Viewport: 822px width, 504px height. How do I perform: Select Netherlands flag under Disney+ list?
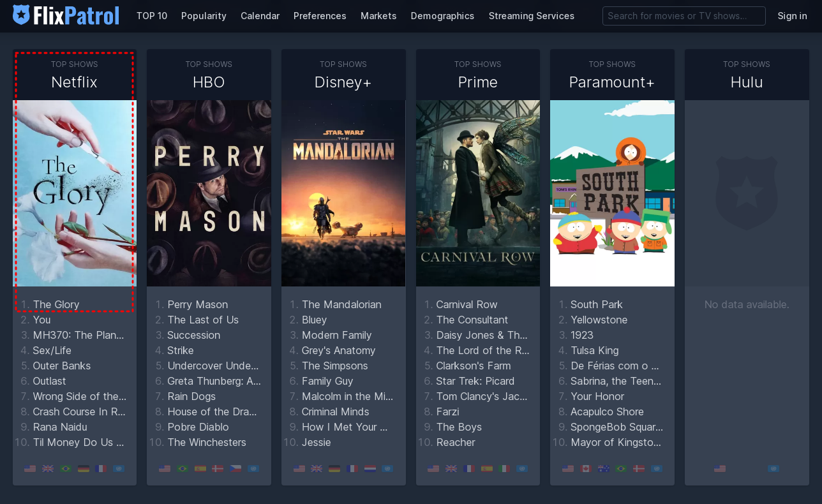tap(370, 469)
